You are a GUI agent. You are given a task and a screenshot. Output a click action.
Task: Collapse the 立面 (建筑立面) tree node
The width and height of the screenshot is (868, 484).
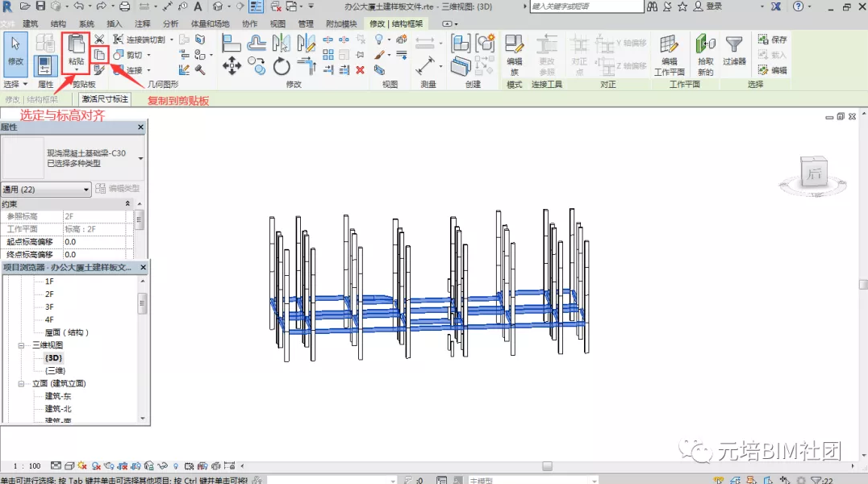[23, 383]
